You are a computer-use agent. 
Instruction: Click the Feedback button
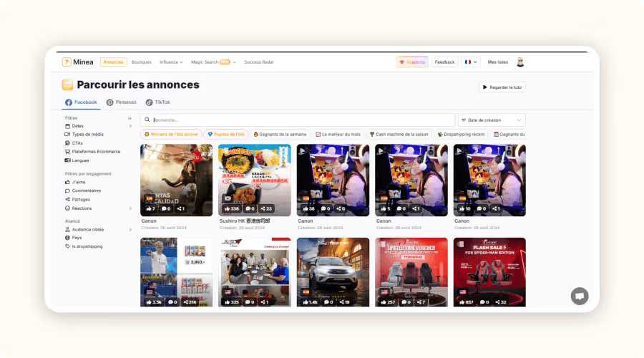[x=444, y=62]
